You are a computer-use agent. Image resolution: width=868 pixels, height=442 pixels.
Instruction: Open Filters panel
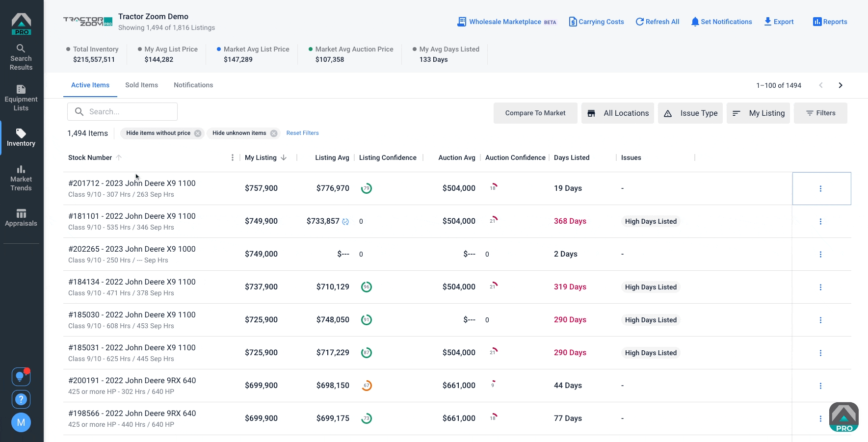pyautogui.click(x=820, y=113)
